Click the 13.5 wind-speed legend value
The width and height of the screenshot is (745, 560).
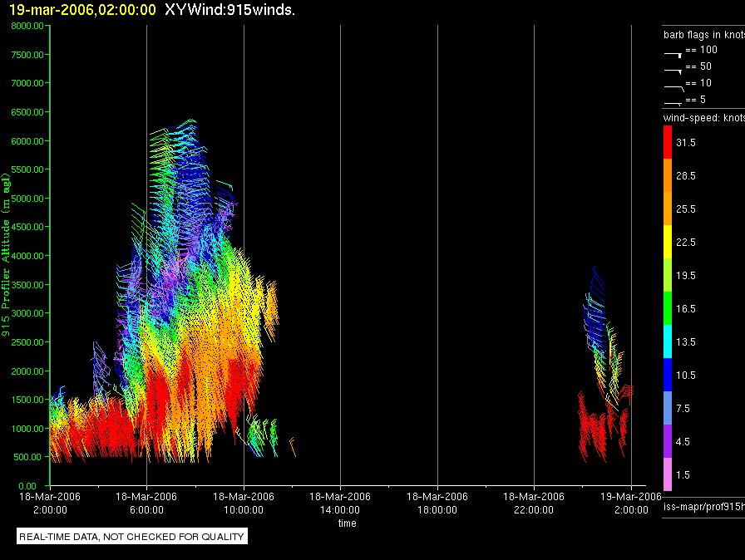pyautogui.click(x=686, y=341)
